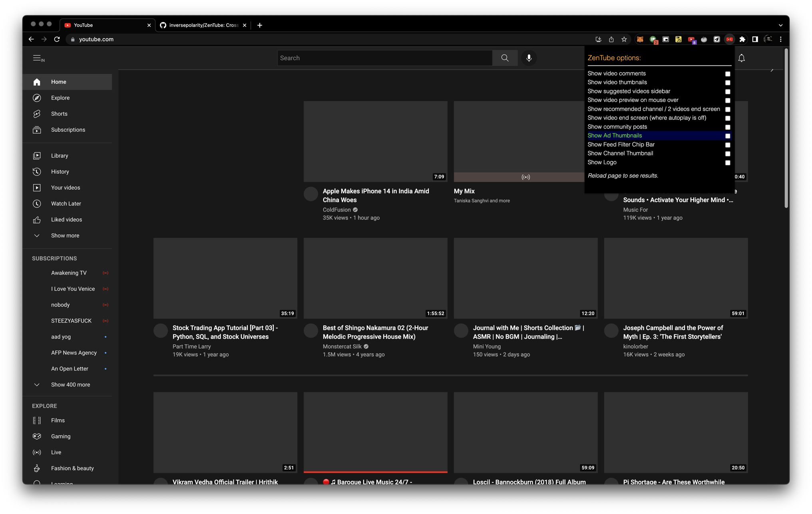Expand Show 400 more subscriptions
This screenshot has height=514, width=812.
click(x=70, y=385)
